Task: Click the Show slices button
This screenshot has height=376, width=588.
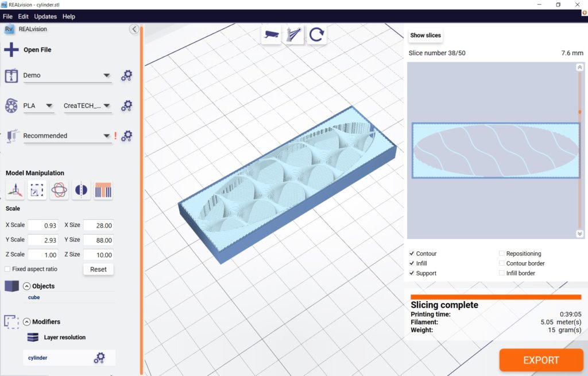Action: (x=425, y=35)
